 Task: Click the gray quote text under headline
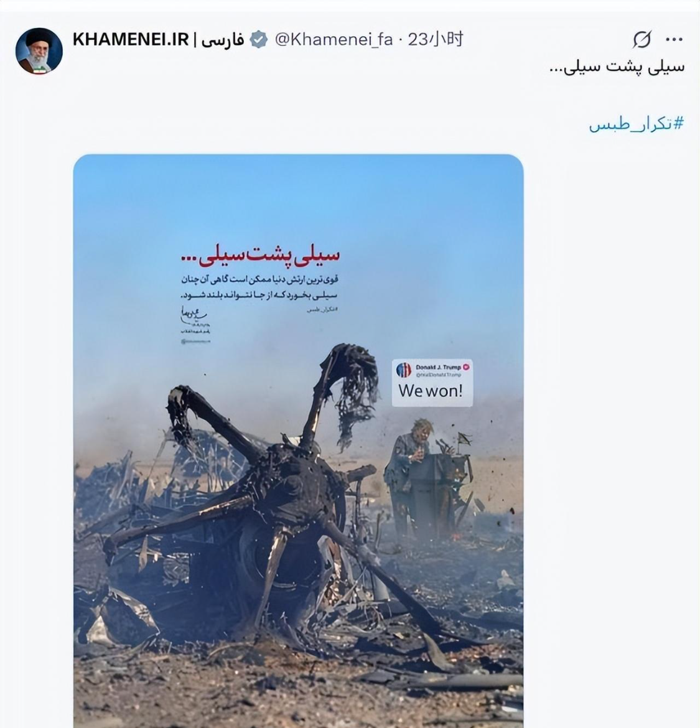(x=259, y=288)
